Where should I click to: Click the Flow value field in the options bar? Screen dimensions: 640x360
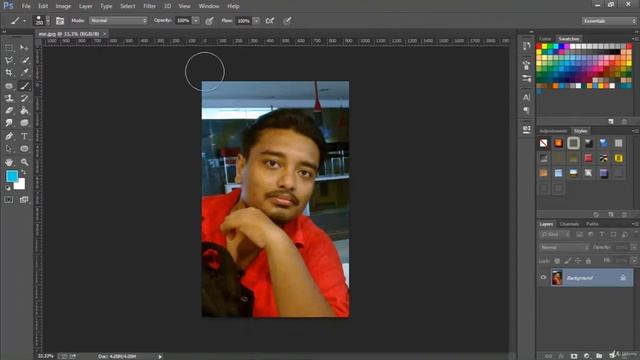[244, 20]
